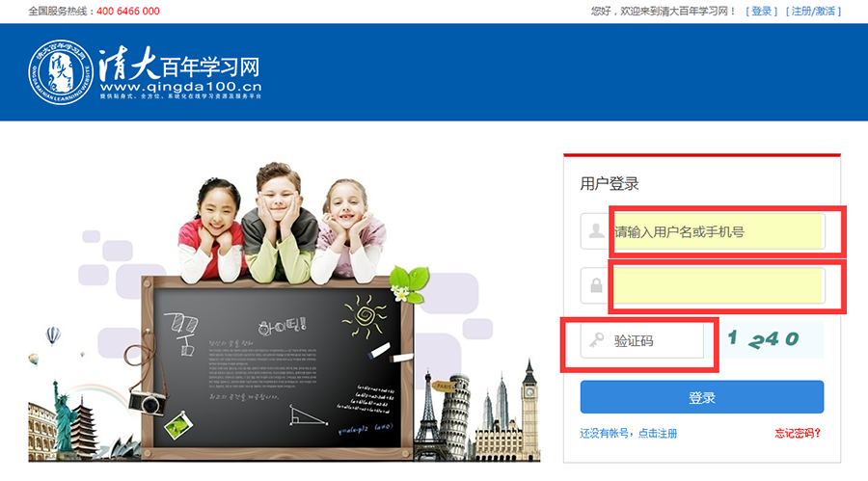
Task: Click the user silhouette icon beside username
Action: [596, 230]
